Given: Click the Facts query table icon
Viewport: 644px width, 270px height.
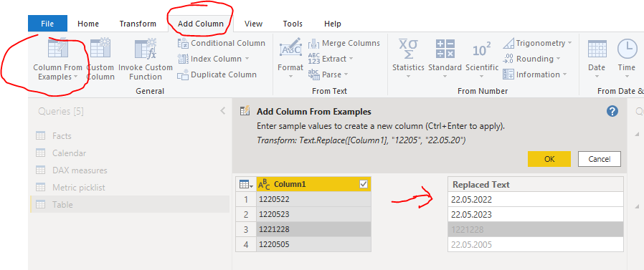Looking at the screenshot, I should point(41,136).
